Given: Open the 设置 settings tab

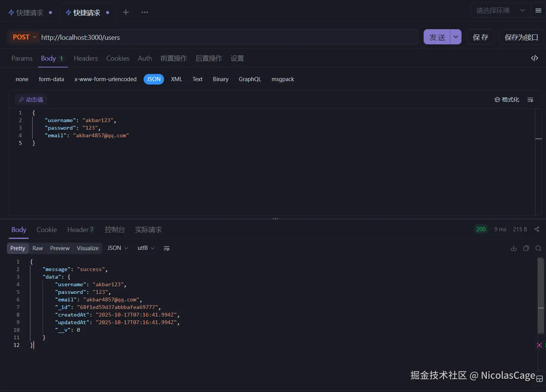Looking at the screenshot, I should [237, 58].
